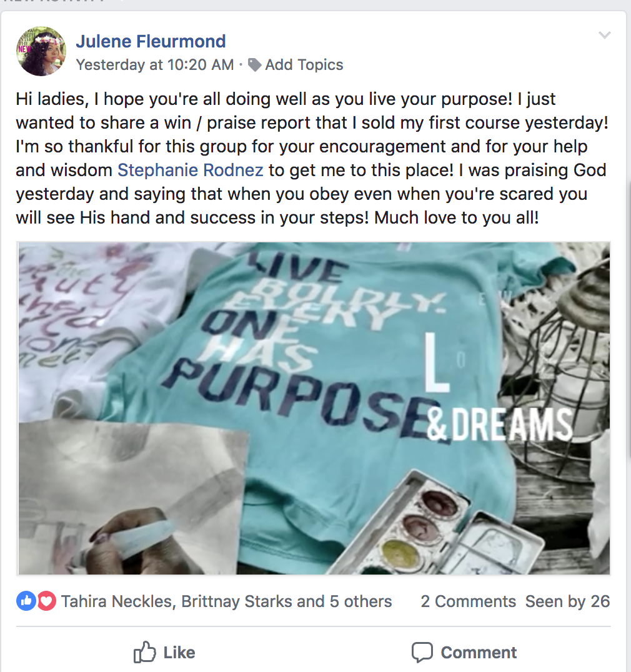Click the Comment speech bubble icon
631x672 pixels.
point(422,653)
